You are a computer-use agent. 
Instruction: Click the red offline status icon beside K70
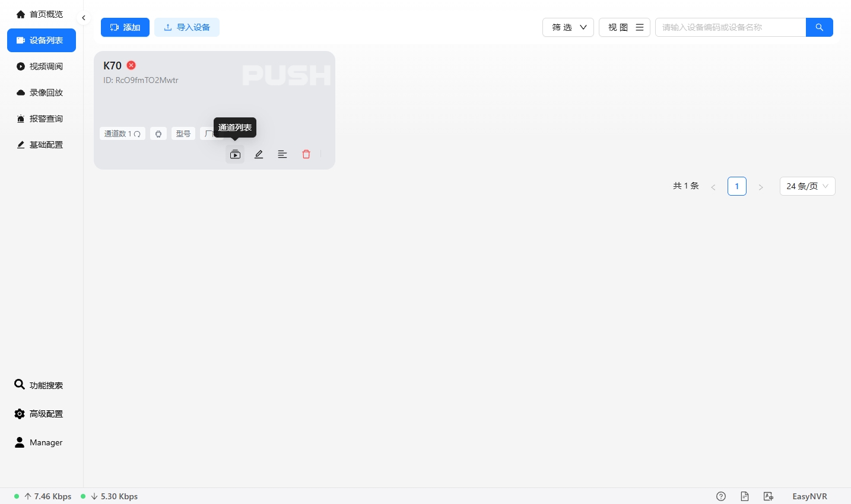pyautogui.click(x=131, y=65)
